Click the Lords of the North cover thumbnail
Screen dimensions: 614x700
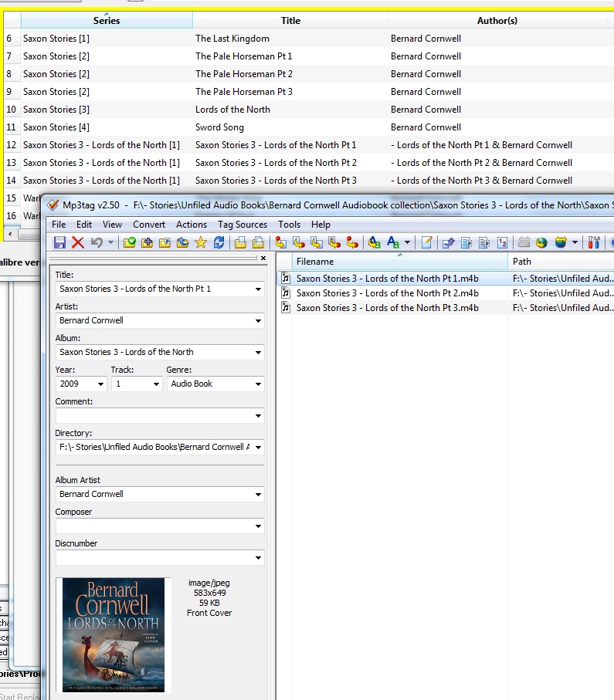click(113, 635)
